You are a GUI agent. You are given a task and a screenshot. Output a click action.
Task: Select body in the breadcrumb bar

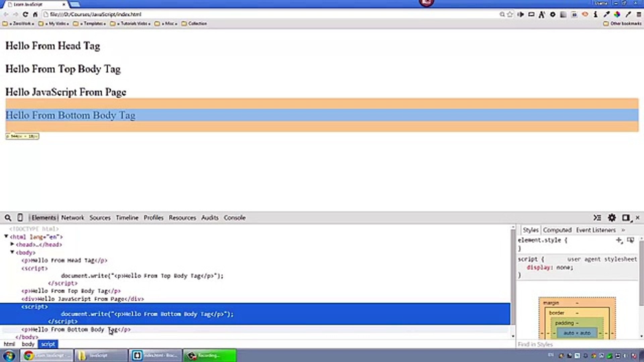click(28, 344)
